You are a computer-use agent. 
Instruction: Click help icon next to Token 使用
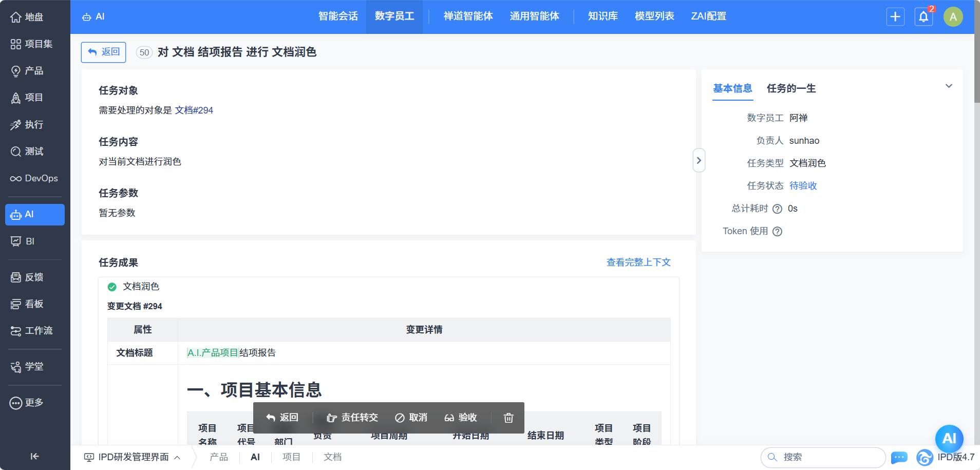(x=777, y=232)
